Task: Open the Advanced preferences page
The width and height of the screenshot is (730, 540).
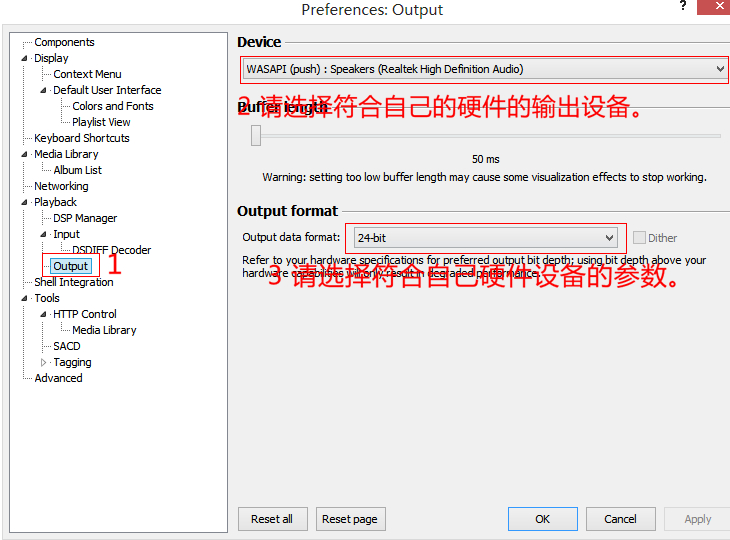Action: coord(58,378)
